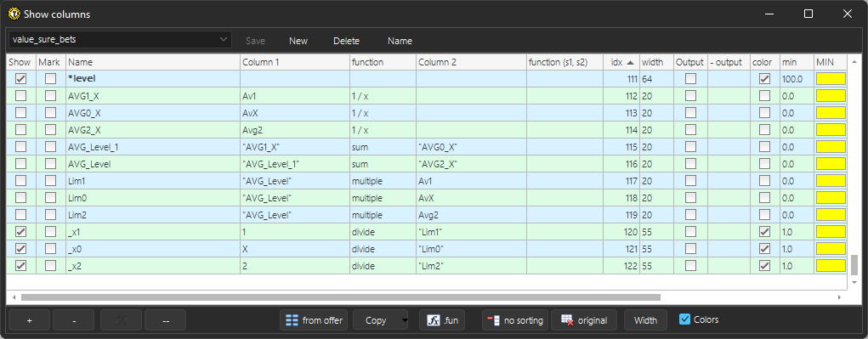Screen dimensions: 868x339
Task: Click the '1 / x' function cell of AVG0_X
Action: (383, 113)
